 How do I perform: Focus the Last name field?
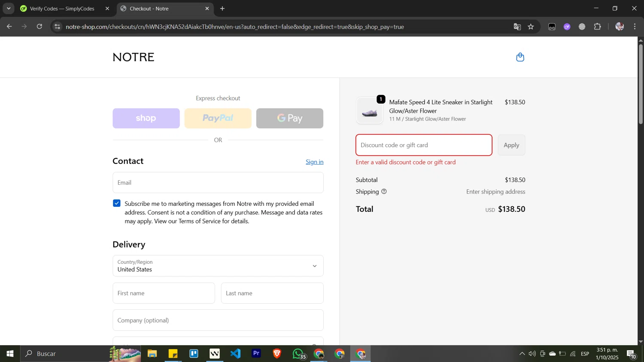pyautogui.click(x=272, y=293)
